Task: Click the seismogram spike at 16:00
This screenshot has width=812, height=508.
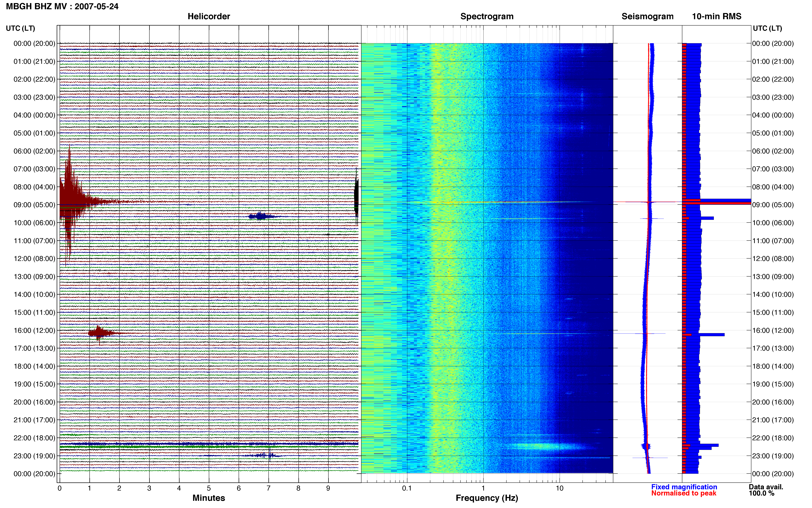Action: (639, 334)
